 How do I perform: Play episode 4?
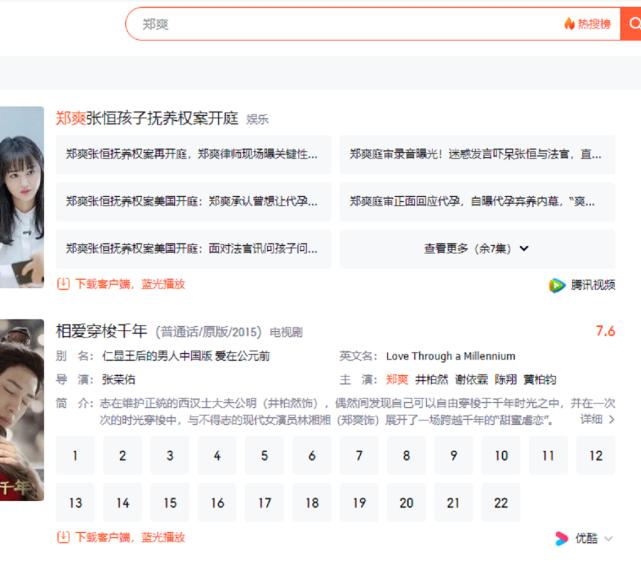click(x=217, y=456)
